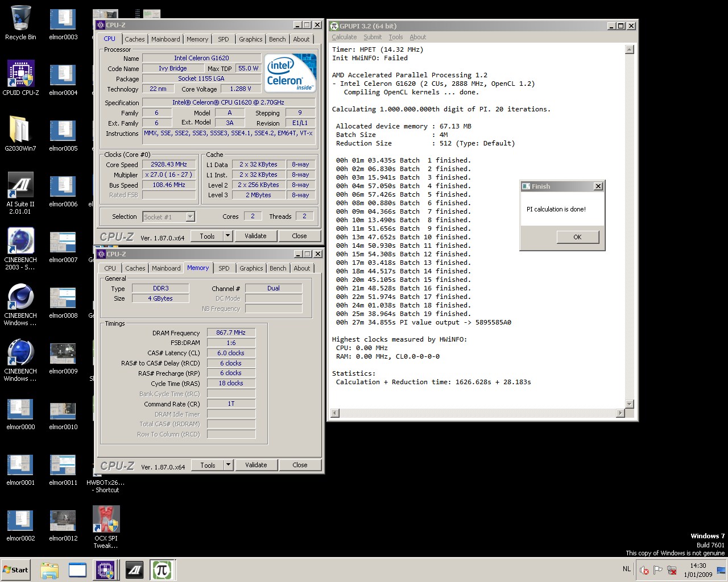Image resolution: width=728 pixels, height=582 pixels.
Task: Click Validate in bottom CPU-Z window
Action: pos(256,465)
